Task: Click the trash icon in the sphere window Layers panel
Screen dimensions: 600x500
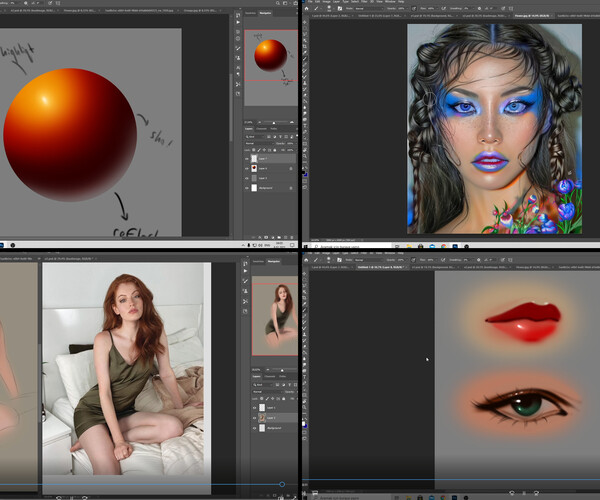Action: pos(292,238)
